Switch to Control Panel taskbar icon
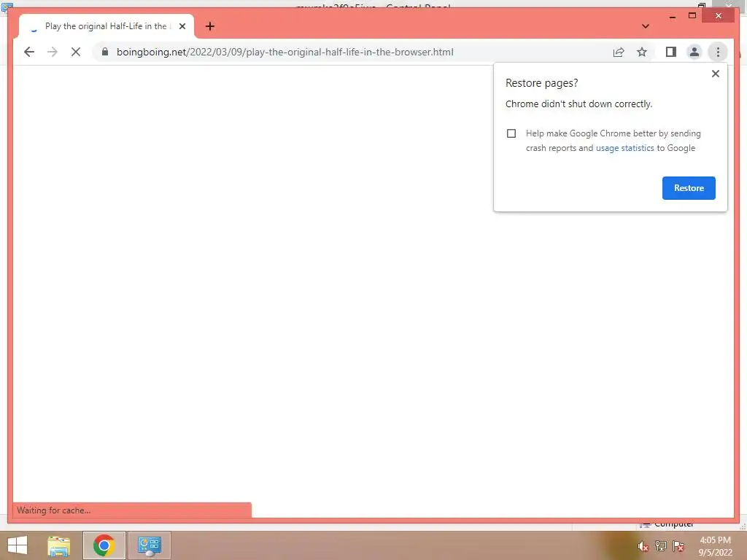 click(149, 545)
